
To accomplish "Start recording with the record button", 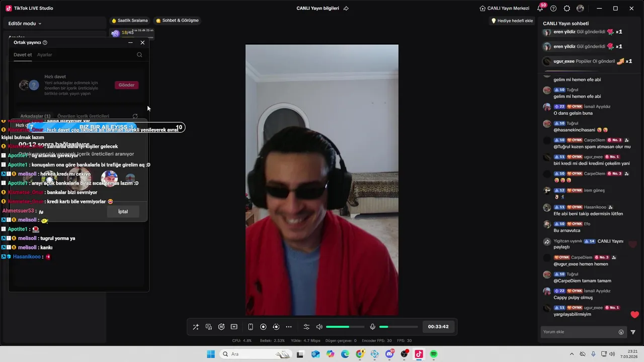I will [263, 327].
